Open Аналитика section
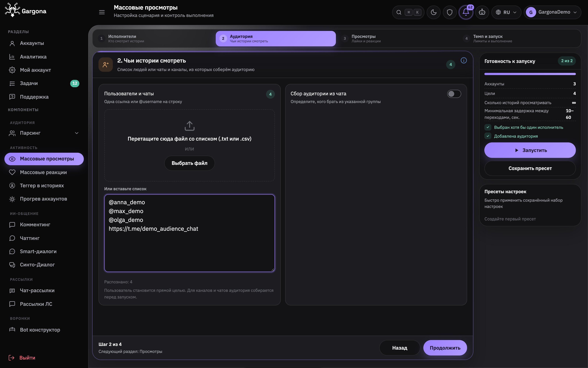The image size is (588, 368). [x=44, y=57]
